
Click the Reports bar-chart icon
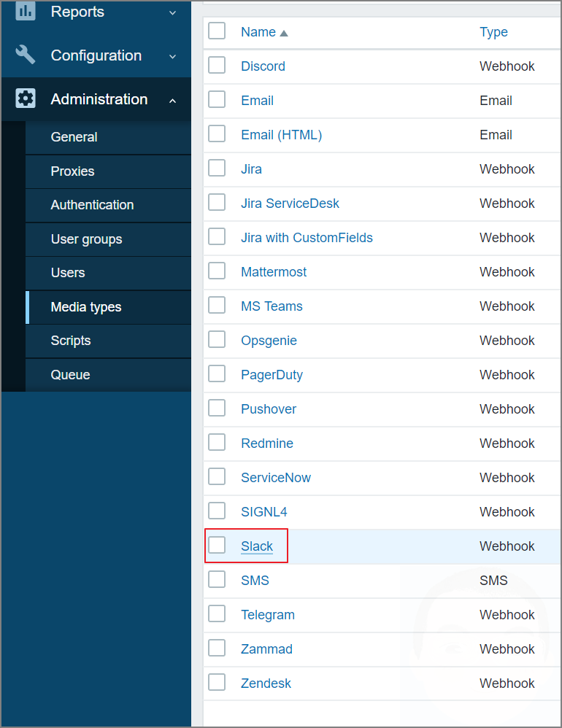(x=25, y=12)
